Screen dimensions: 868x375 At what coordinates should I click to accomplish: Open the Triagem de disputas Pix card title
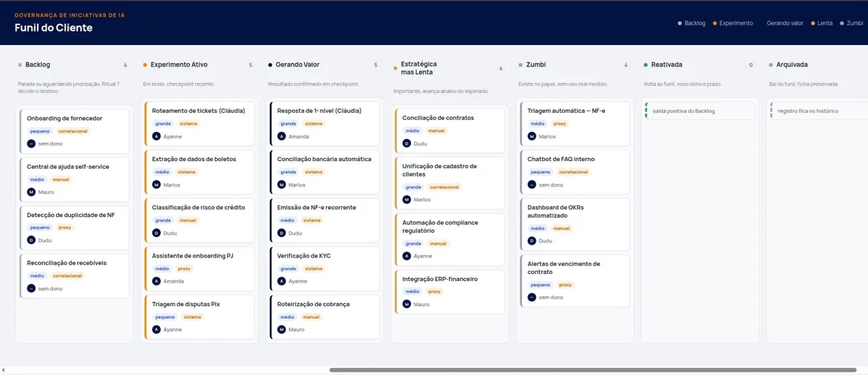click(x=186, y=304)
